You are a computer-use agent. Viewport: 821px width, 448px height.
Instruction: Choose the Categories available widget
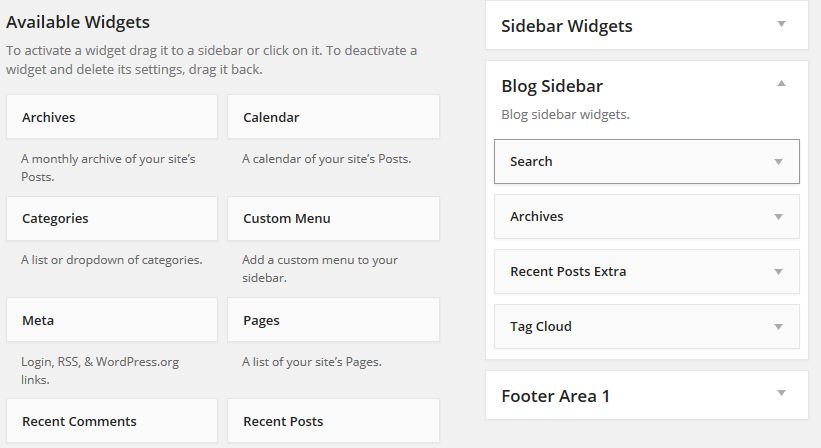(x=111, y=218)
